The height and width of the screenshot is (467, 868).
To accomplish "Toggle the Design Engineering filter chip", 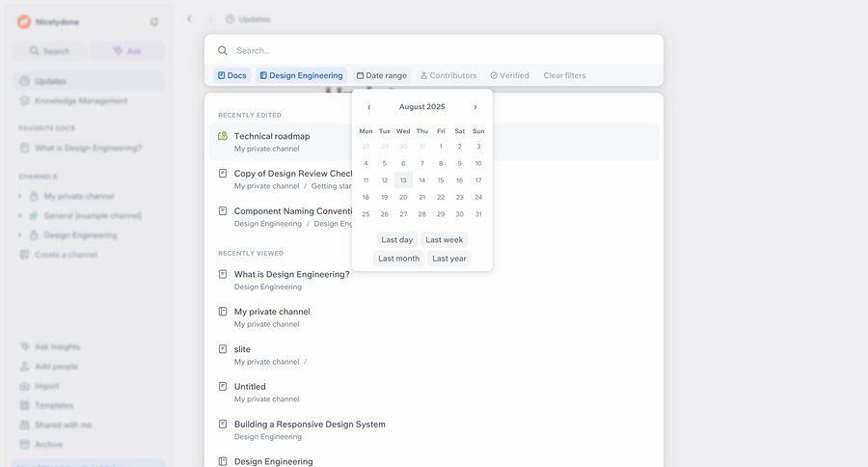I will pyautogui.click(x=301, y=75).
